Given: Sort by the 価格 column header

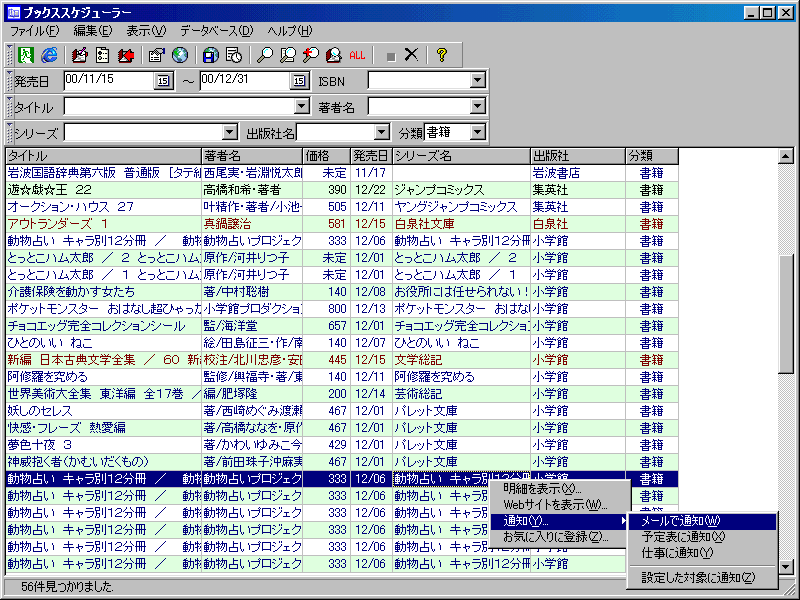Looking at the screenshot, I should pos(327,156).
